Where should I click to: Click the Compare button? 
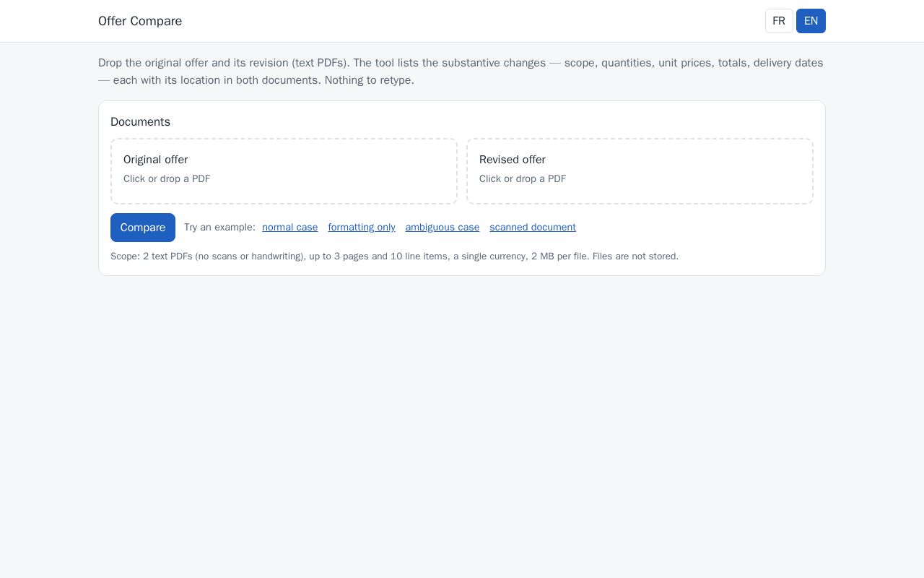[x=143, y=228]
